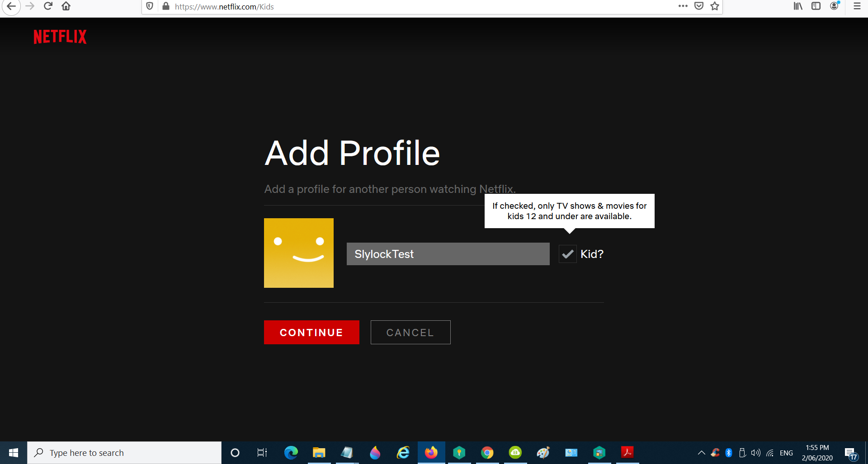Click the CANCEL button
This screenshot has width=868, height=464.
tap(410, 333)
